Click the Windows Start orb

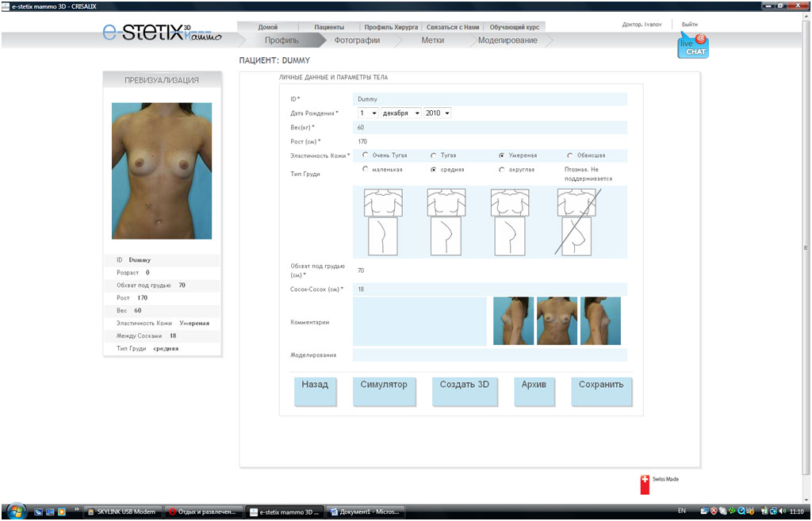(17, 511)
